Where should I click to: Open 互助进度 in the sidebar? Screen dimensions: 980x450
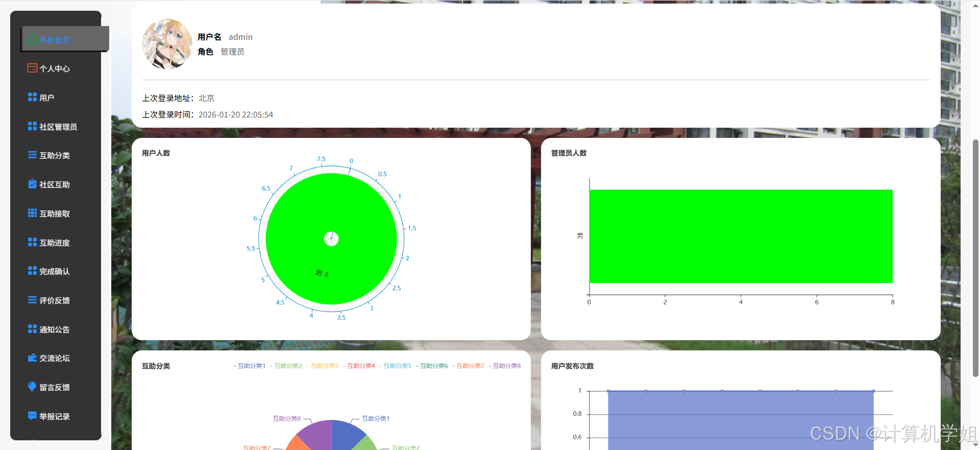click(x=56, y=243)
